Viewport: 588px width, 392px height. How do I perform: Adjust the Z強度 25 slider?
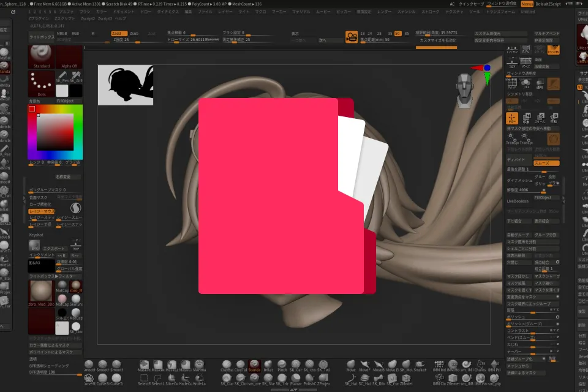(x=137, y=40)
